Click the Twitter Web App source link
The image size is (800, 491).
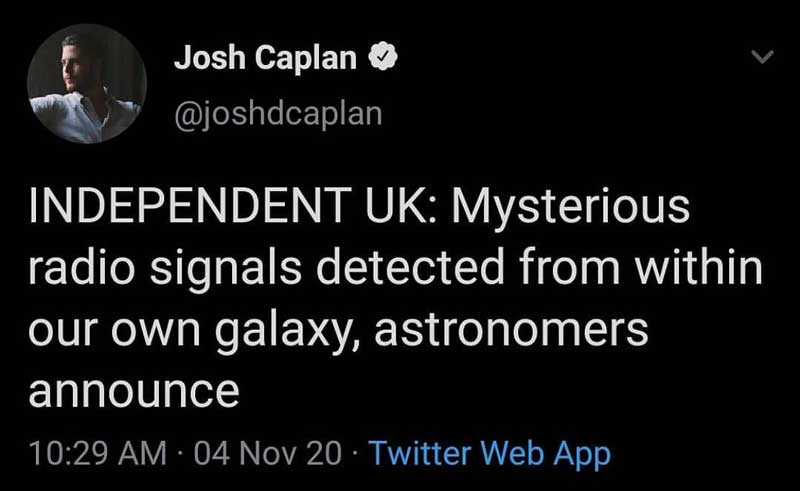point(489,453)
